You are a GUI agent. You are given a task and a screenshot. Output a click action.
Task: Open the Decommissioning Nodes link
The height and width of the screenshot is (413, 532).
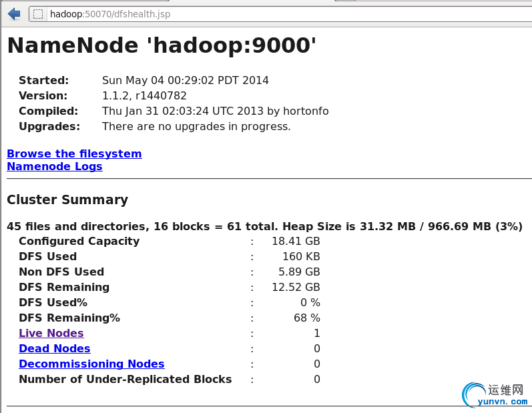(x=91, y=364)
